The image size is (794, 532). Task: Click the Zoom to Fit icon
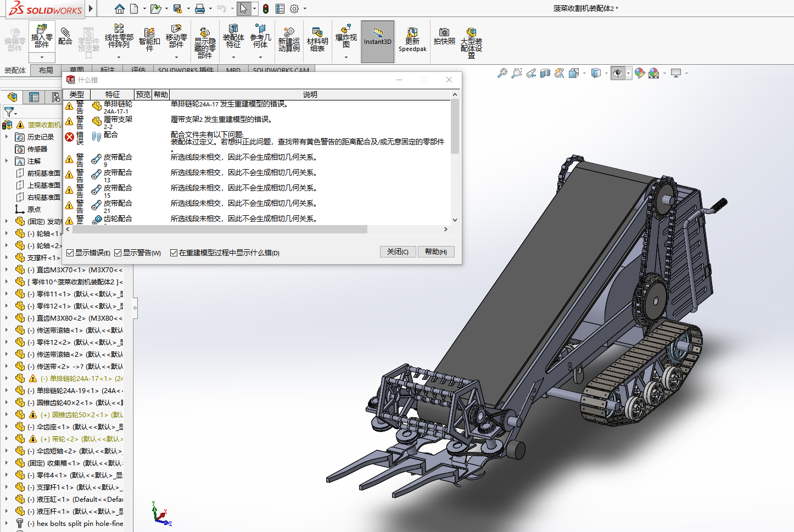502,73
